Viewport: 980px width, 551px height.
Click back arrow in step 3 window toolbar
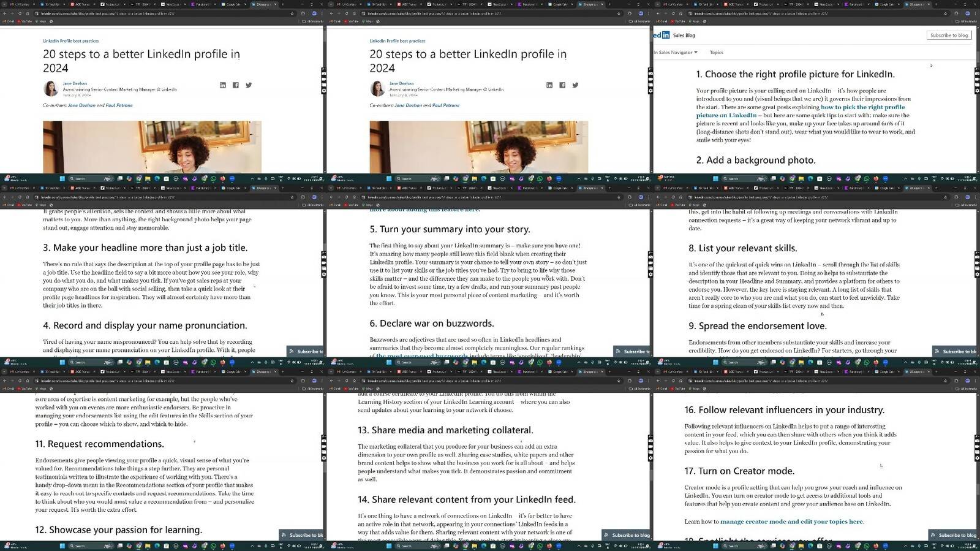pyautogui.click(x=4, y=197)
